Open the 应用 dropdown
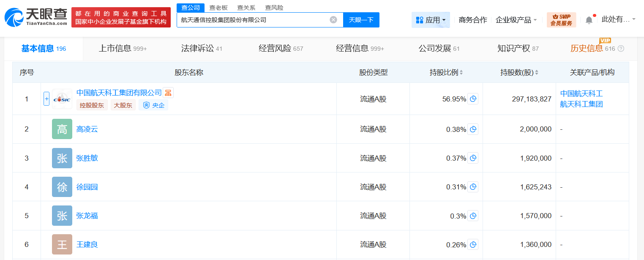 [x=431, y=19]
